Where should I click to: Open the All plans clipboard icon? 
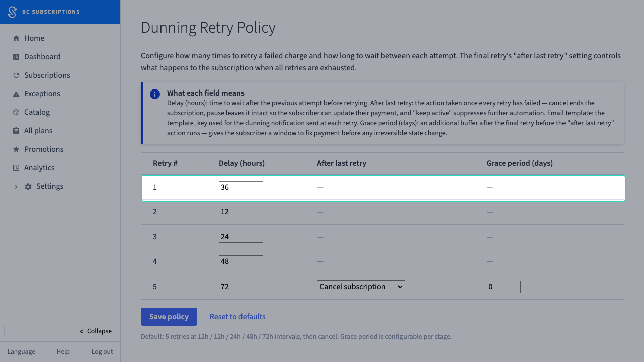pyautogui.click(x=16, y=131)
